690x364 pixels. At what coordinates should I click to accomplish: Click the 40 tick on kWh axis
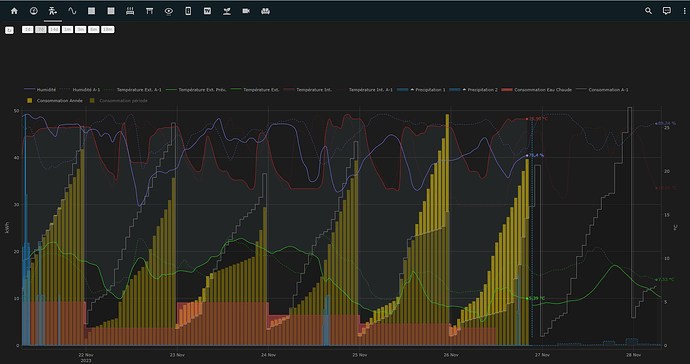(x=16, y=158)
